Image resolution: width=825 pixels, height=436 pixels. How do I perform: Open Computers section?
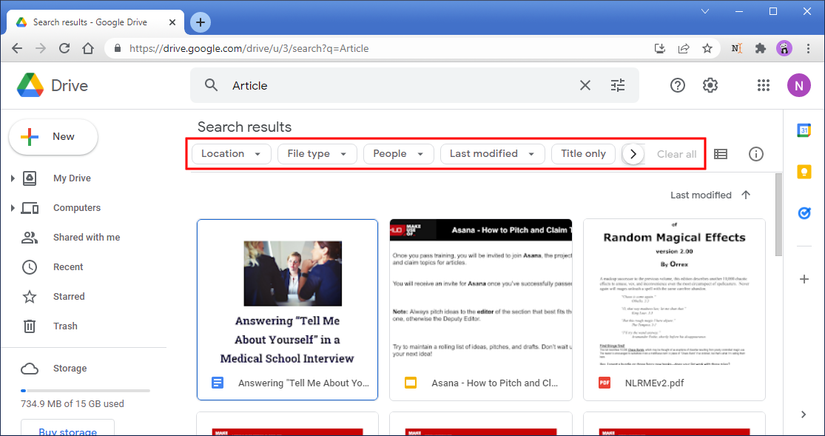click(76, 208)
